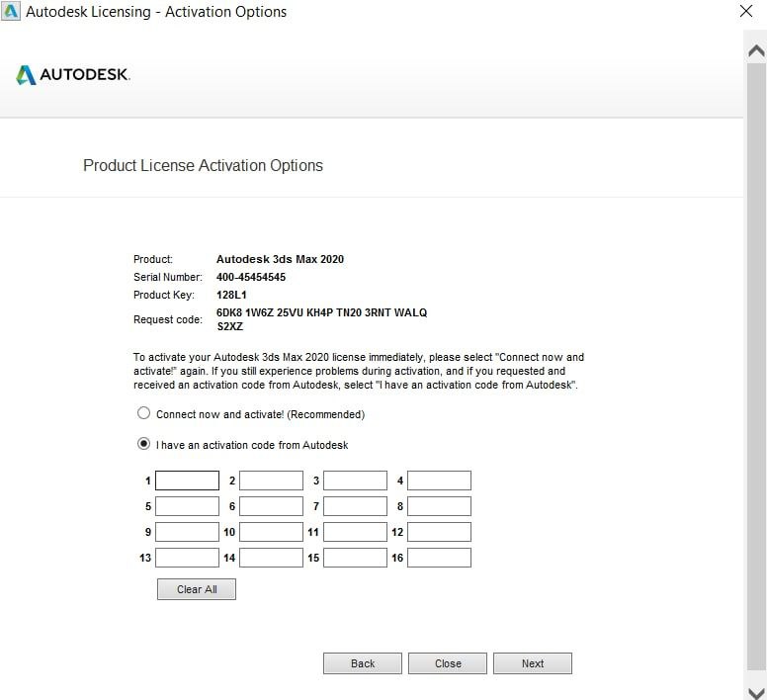Click activation code field 15

click(355, 558)
